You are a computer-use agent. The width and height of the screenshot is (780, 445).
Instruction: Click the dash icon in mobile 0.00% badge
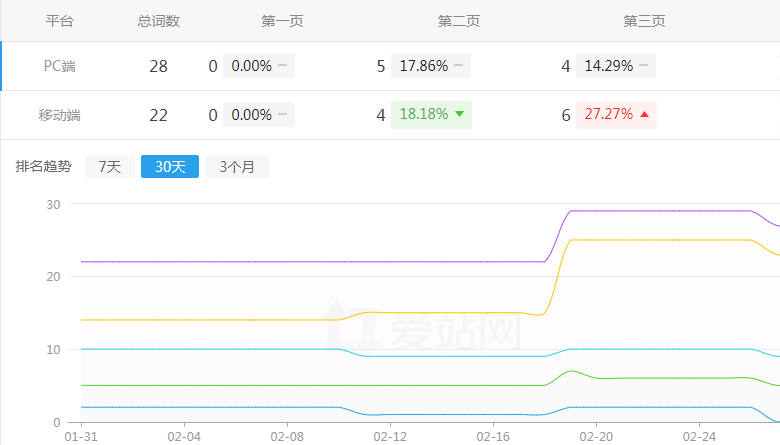pyautogui.click(x=283, y=115)
